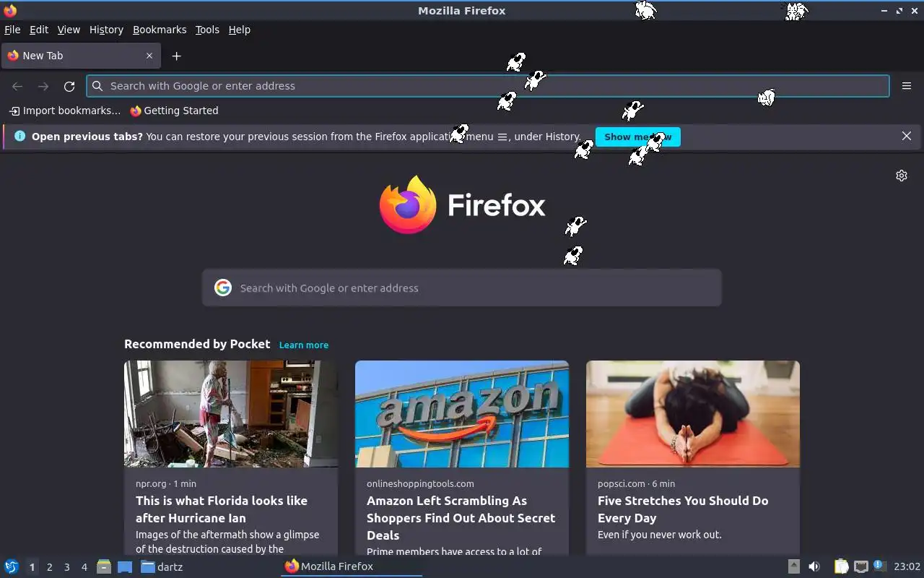924x578 pixels.
Task: Click the show desktop icon in taskbar
Action: [125, 567]
